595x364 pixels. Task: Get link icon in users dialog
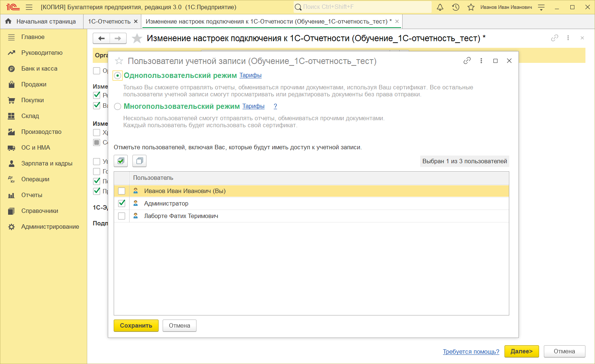click(467, 61)
